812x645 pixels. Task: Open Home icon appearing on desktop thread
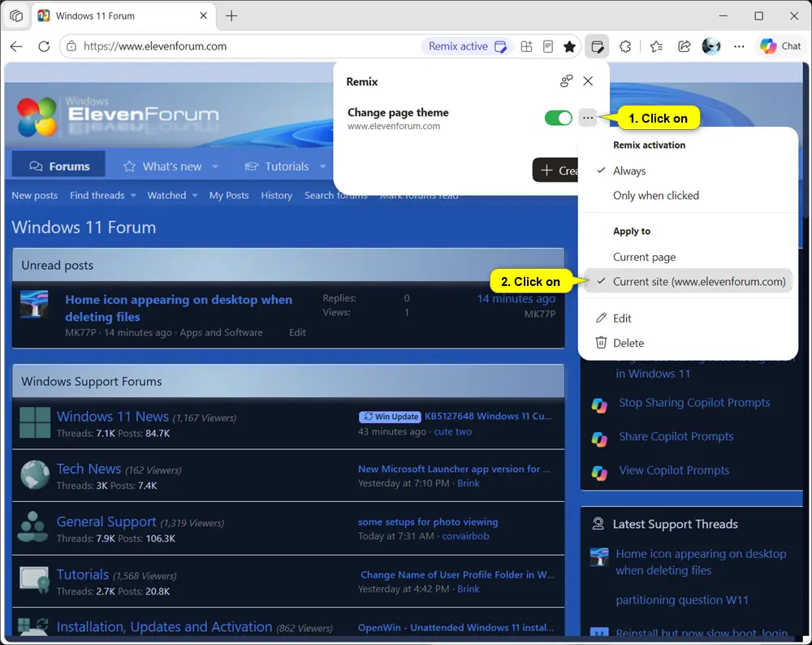(x=179, y=308)
